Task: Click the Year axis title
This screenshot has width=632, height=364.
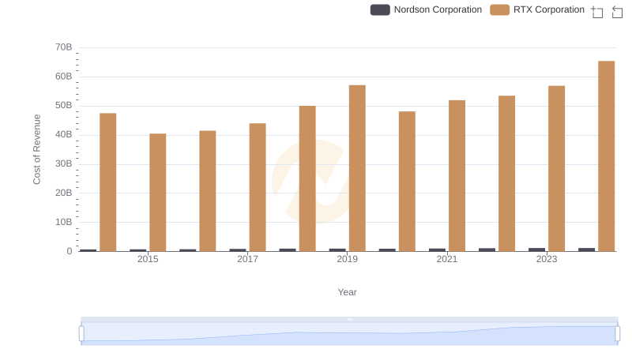Action: pos(347,292)
